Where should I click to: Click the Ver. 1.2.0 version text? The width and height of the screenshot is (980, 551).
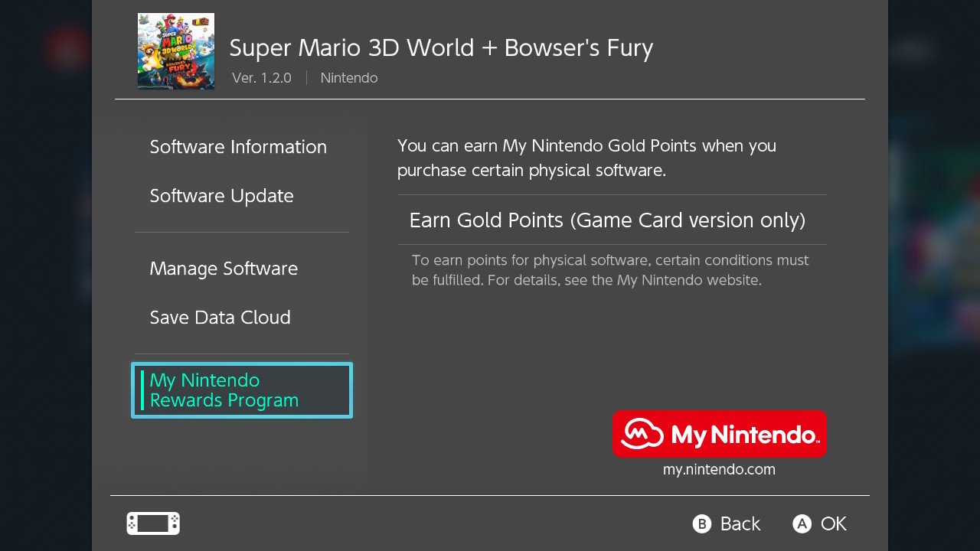coord(262,78)
